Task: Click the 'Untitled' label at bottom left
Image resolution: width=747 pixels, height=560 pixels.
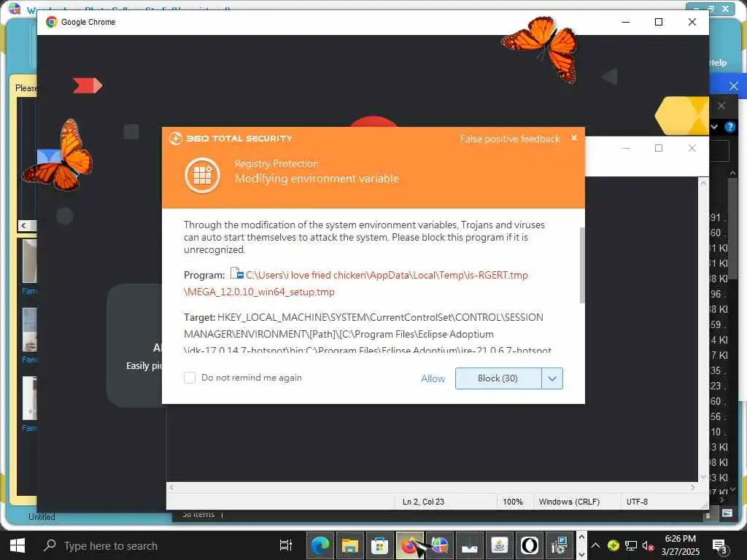Action: tap(42, 517)
